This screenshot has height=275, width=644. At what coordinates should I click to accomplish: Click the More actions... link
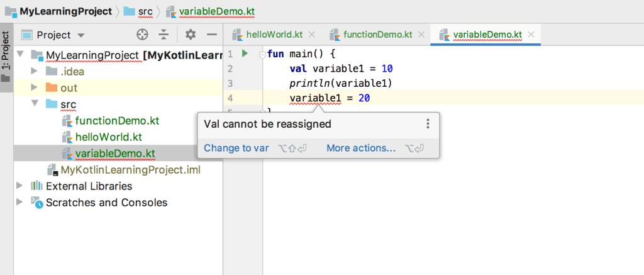[x=361, y=149]
